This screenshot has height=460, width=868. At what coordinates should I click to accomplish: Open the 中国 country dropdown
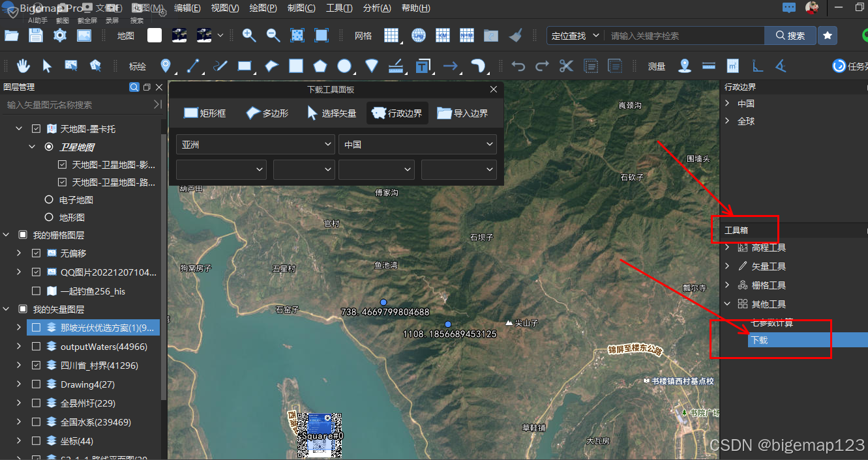click(x=417, y=145)
